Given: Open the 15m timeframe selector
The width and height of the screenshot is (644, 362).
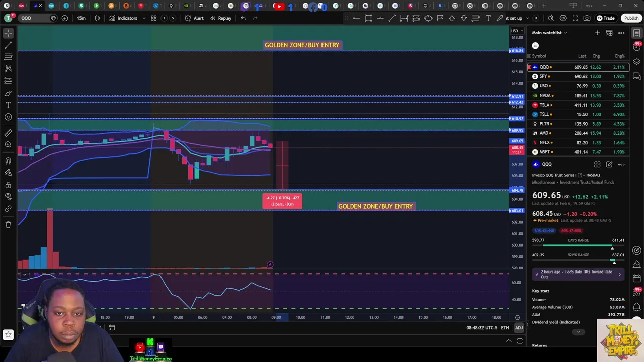Looking at the screenshot, I should [x=81, y=18].
